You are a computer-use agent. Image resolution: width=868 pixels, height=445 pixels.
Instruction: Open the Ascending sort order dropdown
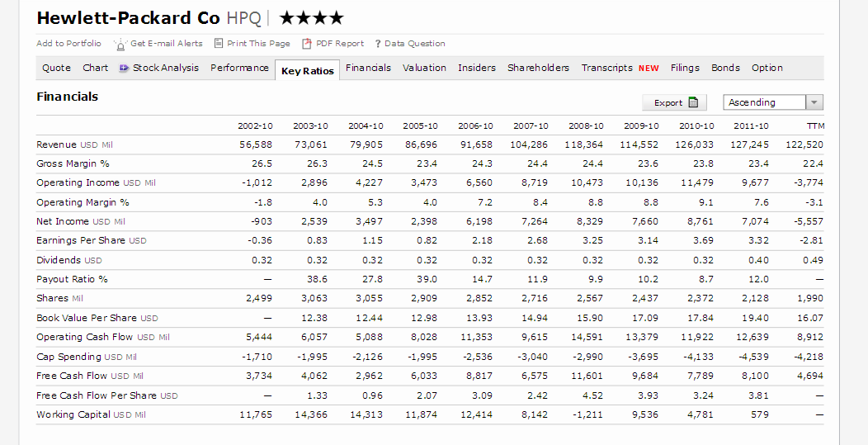pos(773,102)
